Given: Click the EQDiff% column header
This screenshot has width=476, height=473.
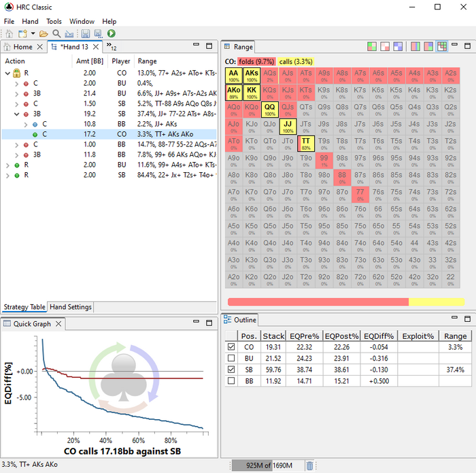Looking at the screenshot, I should (x=378, y=336).
